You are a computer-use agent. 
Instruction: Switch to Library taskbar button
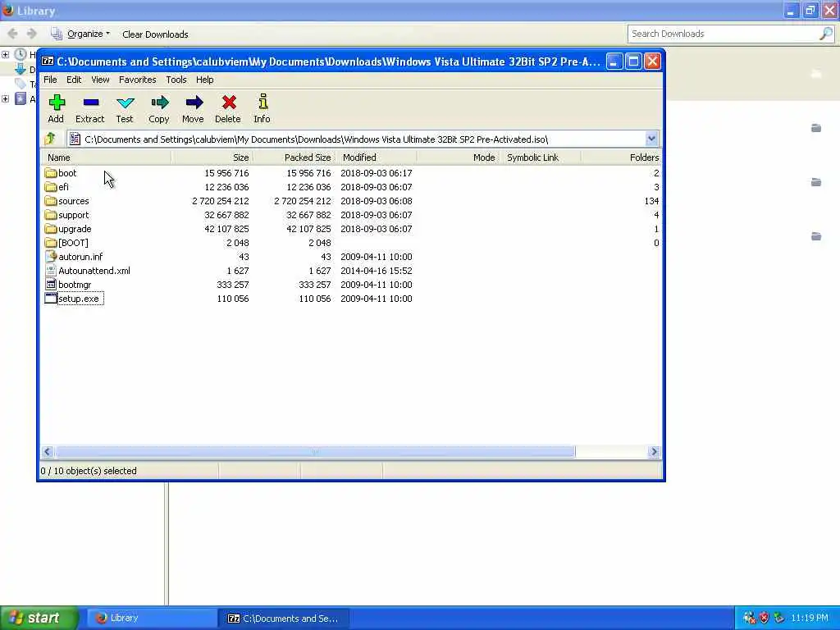coord(152,619)
